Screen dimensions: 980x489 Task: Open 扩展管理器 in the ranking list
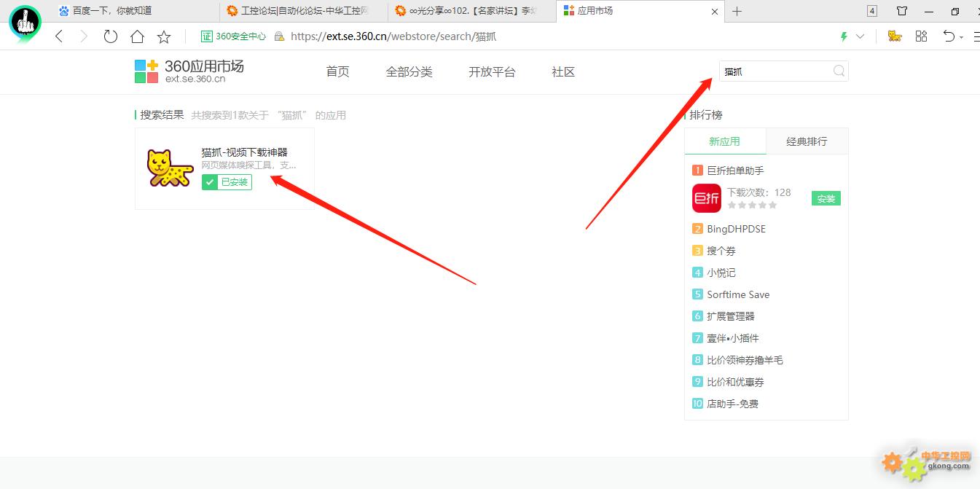point(731,316)
